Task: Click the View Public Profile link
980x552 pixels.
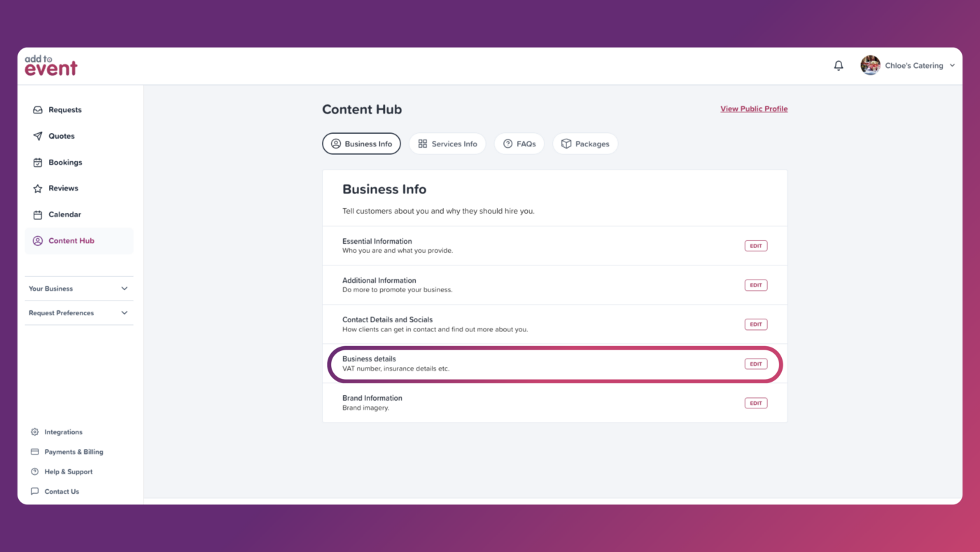Action: (754, 109)
